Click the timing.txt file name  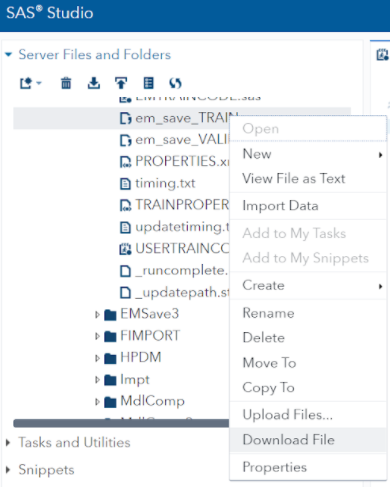coord(165,184)
